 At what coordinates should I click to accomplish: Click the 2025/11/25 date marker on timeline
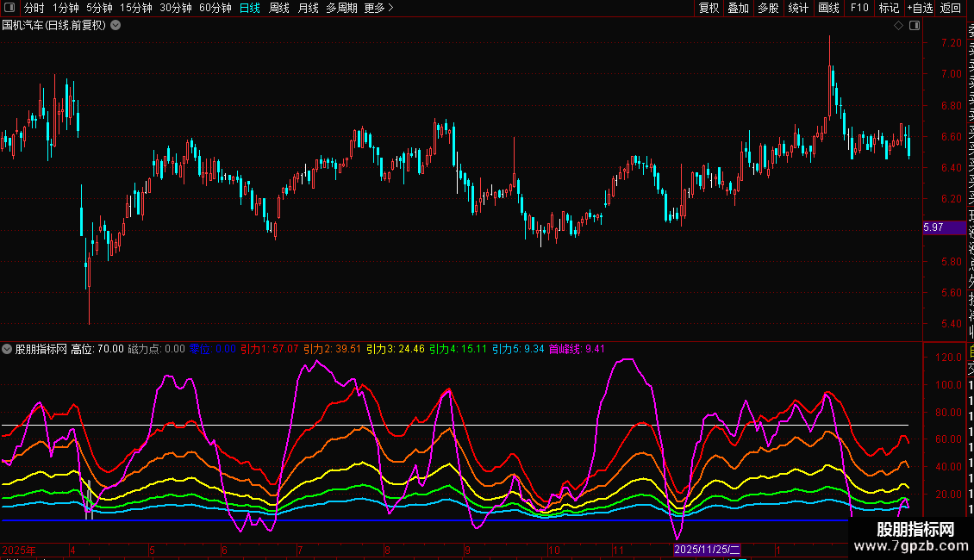[708, 550]
